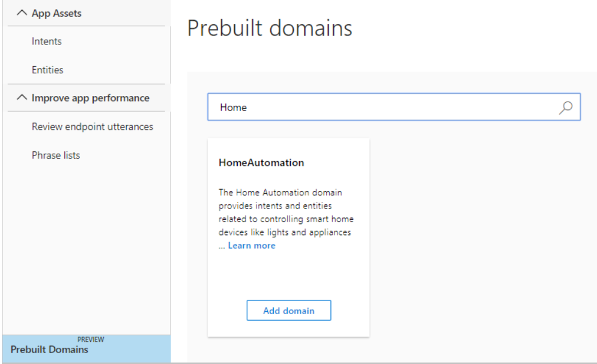Click the domain search field containing Home
Screen dimensions: 597x364
pos(393,107)
